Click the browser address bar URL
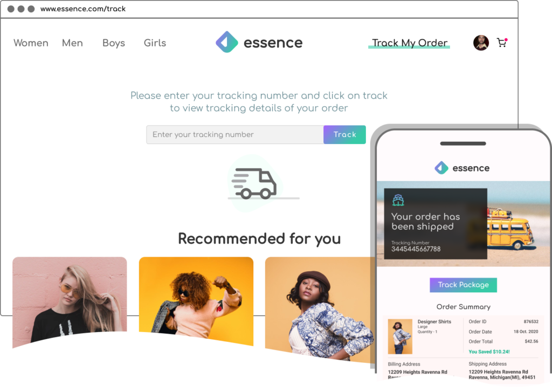 coord(83,9)
